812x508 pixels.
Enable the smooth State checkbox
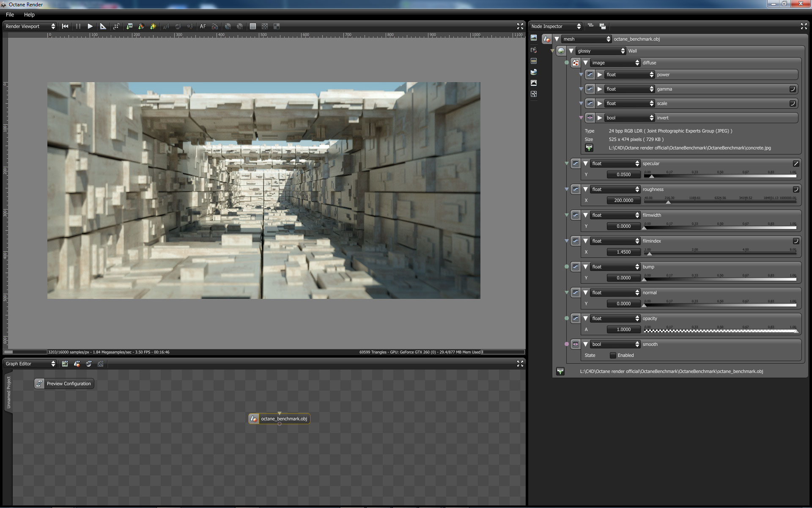pyautogui.click(x=613, y=355)
